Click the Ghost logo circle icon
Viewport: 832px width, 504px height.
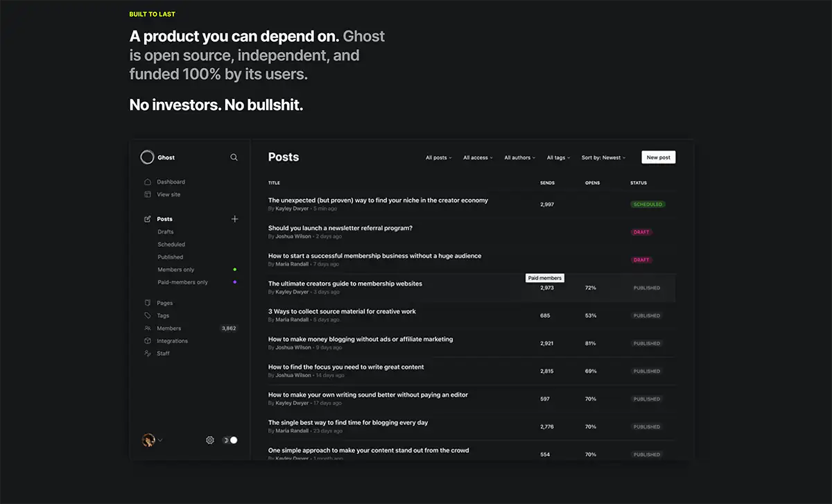tap(147, 157)
